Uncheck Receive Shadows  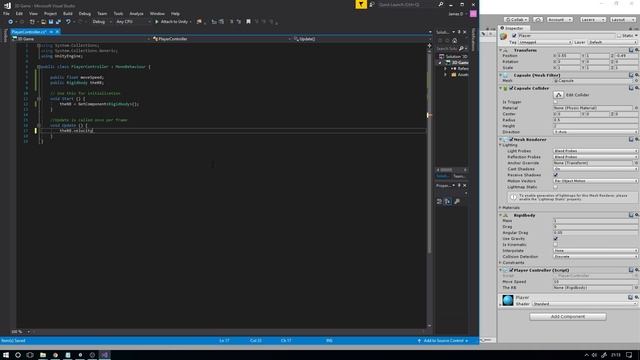pyautogui.click(x=556, y=175)
